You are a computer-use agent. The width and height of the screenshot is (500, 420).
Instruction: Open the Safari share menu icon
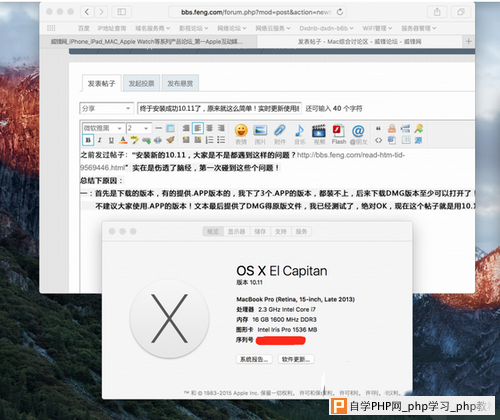[437, 12]
